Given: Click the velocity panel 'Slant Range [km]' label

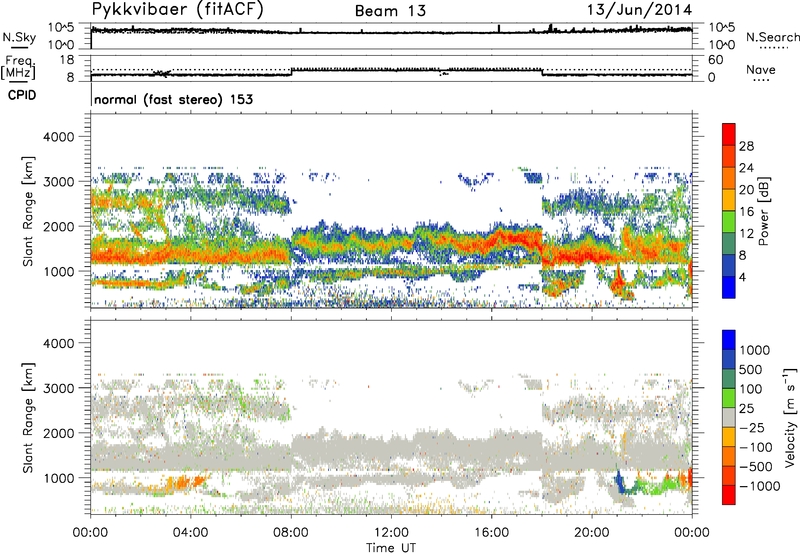Looking at the screenshot, I should pyautogui.click(x=28, y=417).
